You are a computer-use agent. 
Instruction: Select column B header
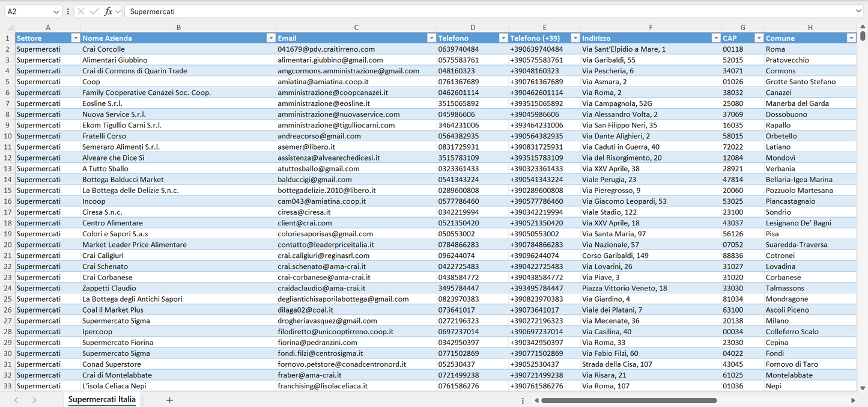click(178, 27)
